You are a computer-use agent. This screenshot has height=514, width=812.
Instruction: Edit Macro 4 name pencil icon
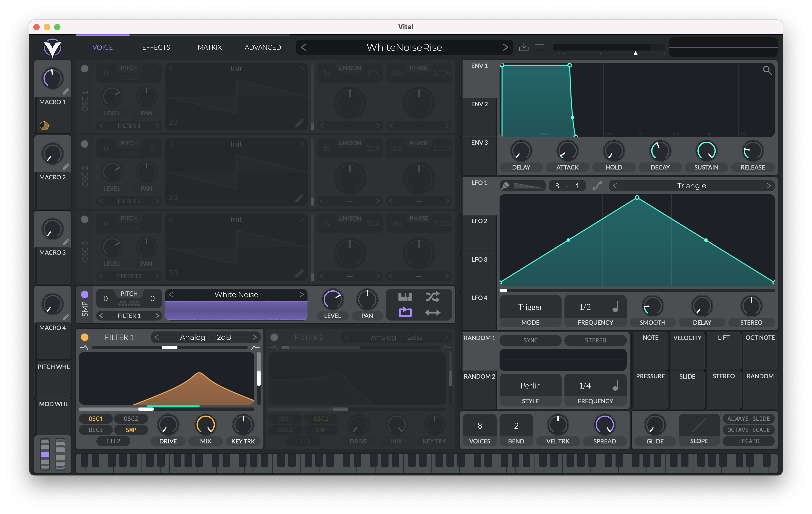[x=66, y=317]
